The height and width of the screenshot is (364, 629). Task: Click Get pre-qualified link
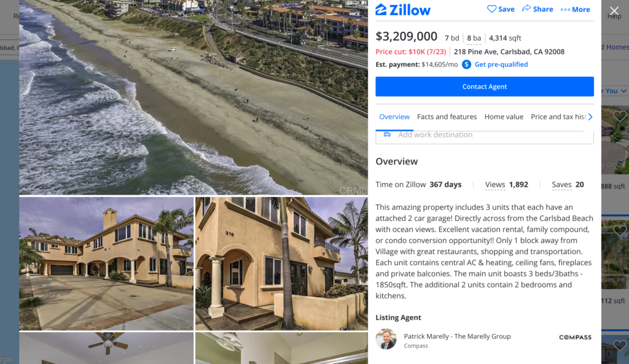(x=501, y=64)
